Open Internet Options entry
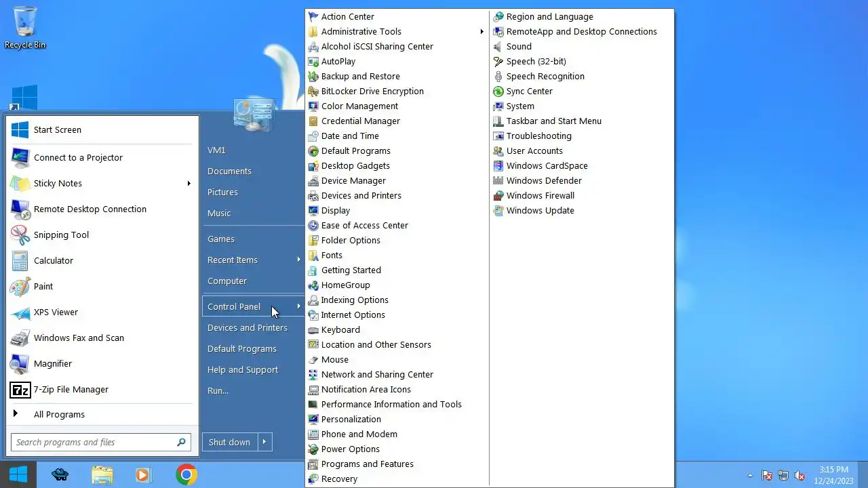 click(x=353, y=314)
